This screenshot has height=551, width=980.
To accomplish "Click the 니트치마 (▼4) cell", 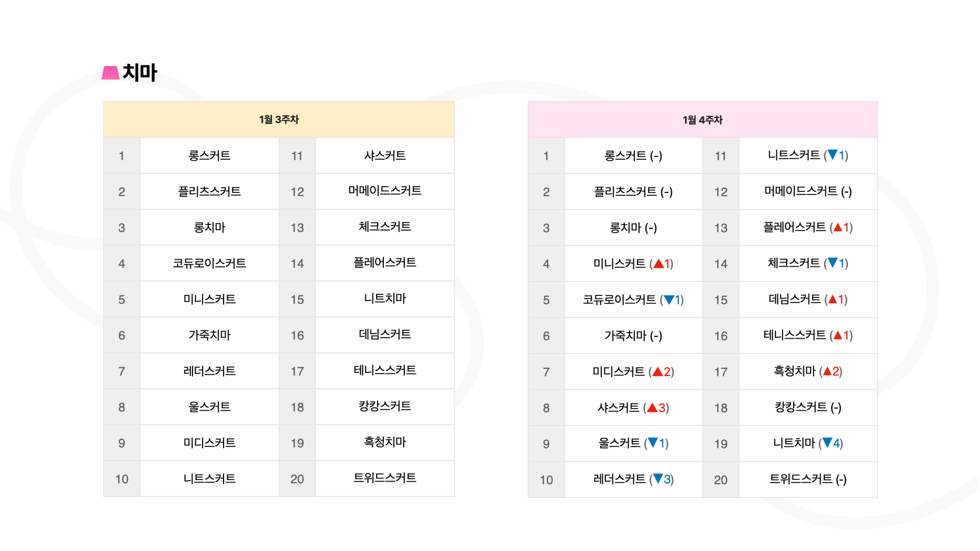I will click(x=808, y=443).
